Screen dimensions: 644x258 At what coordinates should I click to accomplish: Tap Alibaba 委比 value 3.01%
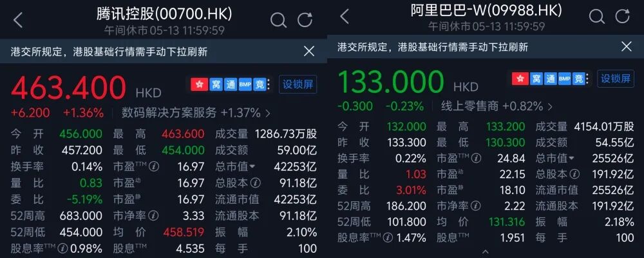click(411, 190)
